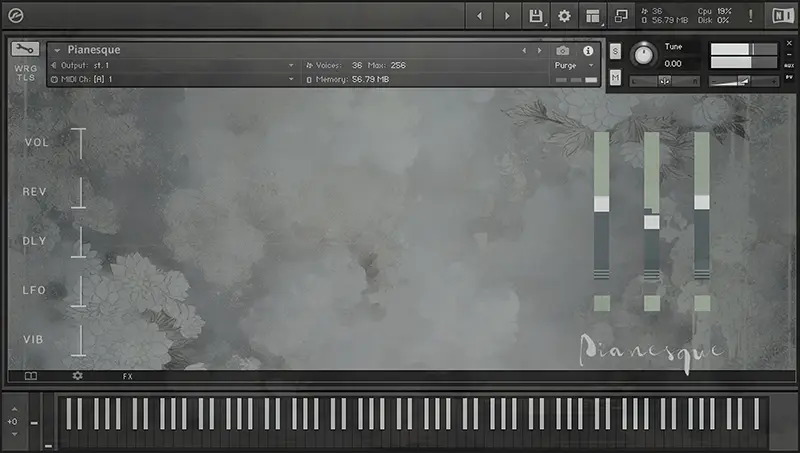Screen dimensions: 800x453
Task: Click the VOL slider
Action: pyautogui.click(x=79, y=143)
